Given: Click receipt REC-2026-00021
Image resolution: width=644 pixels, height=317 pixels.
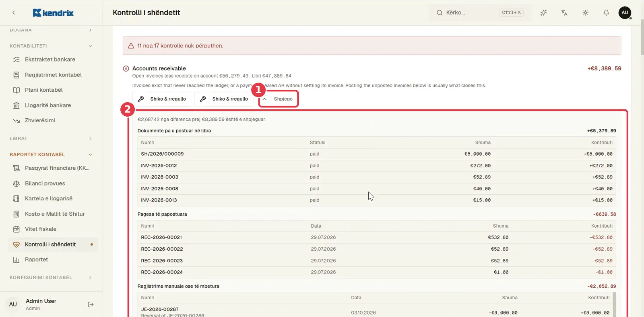Looking at the screenshot, I should (x=161, y=237).
